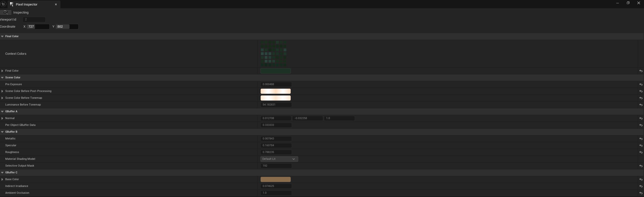The height and width of the screenshot is (197, 644).
Task: Reset Specular to default
Action: [641, 145]
